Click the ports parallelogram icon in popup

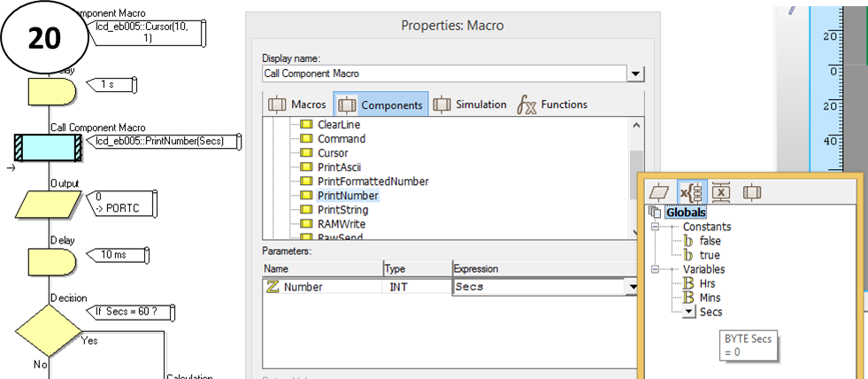(657, 191)
